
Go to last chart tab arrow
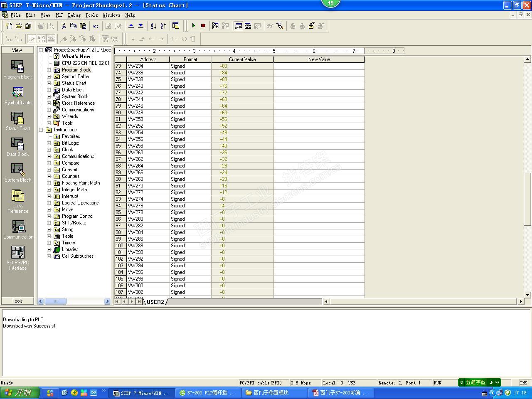139,302
